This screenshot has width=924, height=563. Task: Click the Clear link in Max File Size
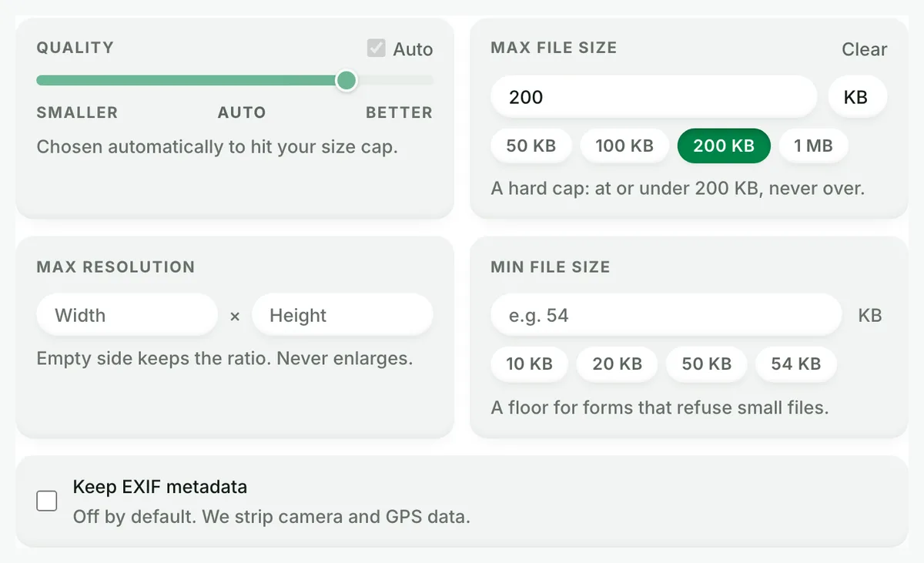pyautogui.click(x=864, y=49)
